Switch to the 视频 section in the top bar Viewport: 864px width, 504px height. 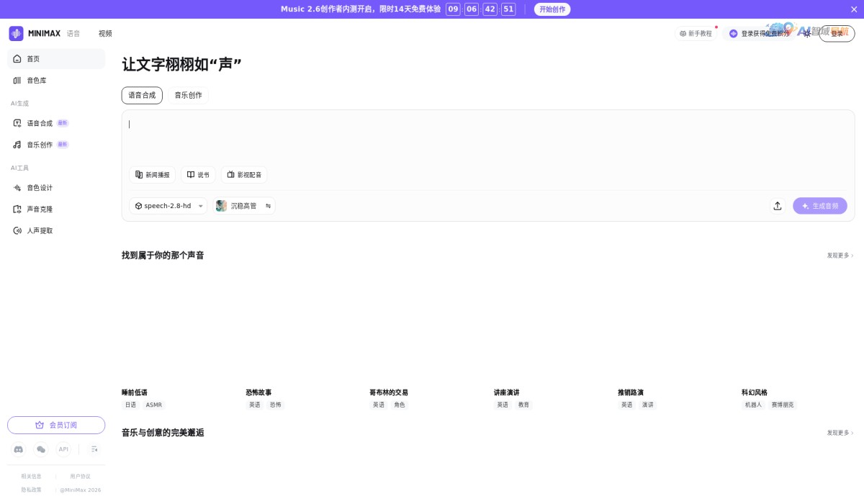coord(105,33)
